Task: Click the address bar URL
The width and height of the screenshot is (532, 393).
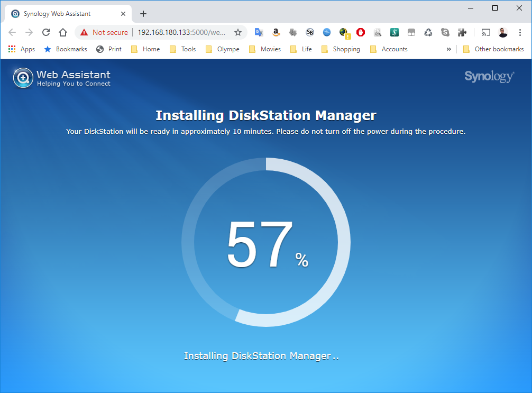Action: tap(181, 32)
